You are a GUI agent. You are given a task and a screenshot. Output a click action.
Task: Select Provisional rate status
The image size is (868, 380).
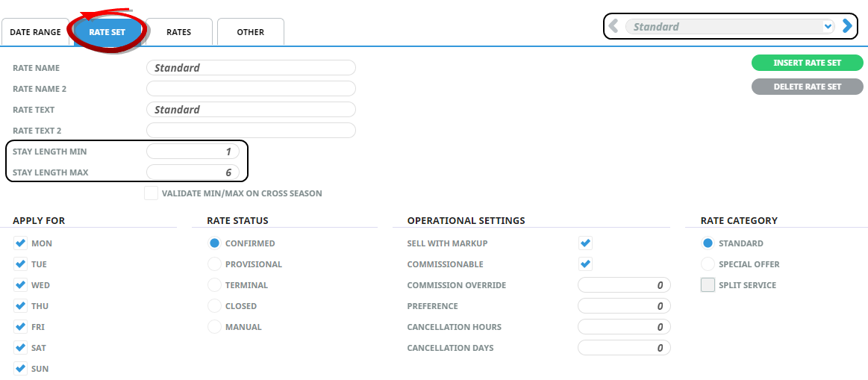click(x=215, y=264)
